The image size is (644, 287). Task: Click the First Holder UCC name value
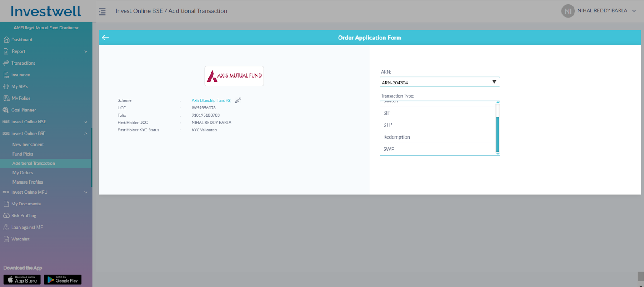click(211, 123)
